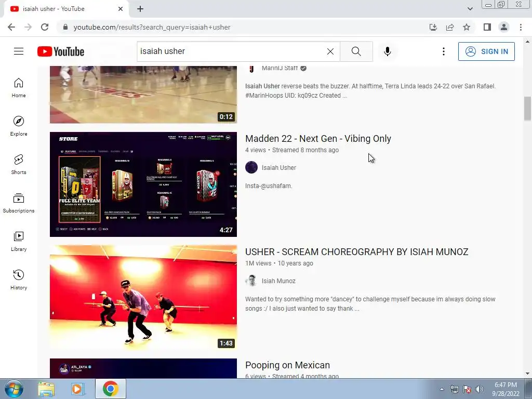Click the Isaiah Usher channel avatar
532x399 pixels.
tap(251, 168)
